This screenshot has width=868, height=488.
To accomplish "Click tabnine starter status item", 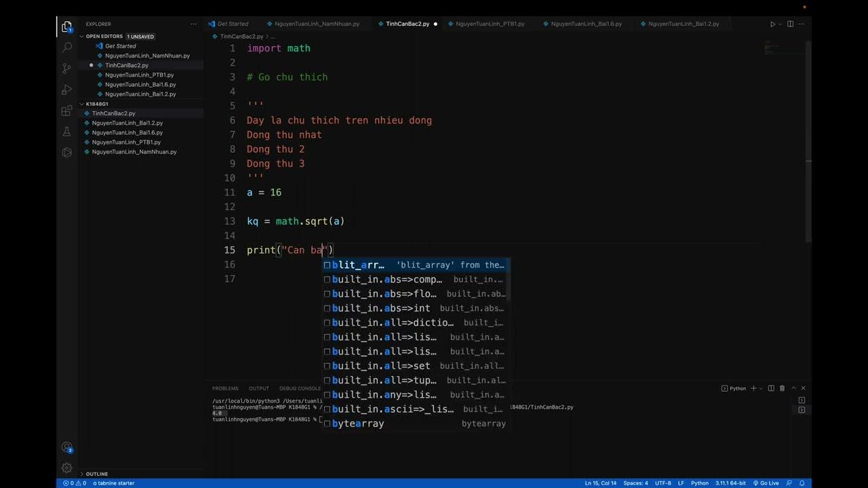I will pyautogui.click(x=113, y=483).
